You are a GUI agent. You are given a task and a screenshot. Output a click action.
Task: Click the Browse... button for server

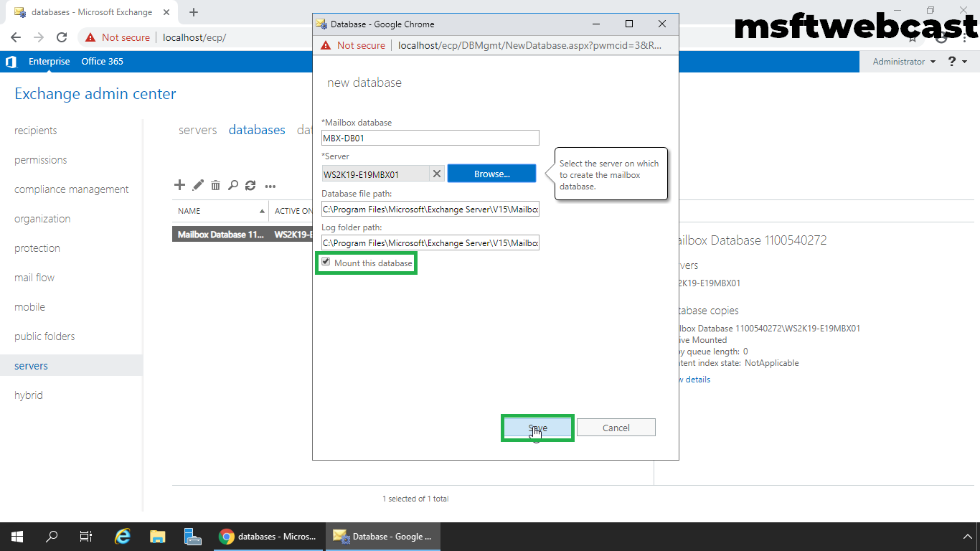click(491, 174)
